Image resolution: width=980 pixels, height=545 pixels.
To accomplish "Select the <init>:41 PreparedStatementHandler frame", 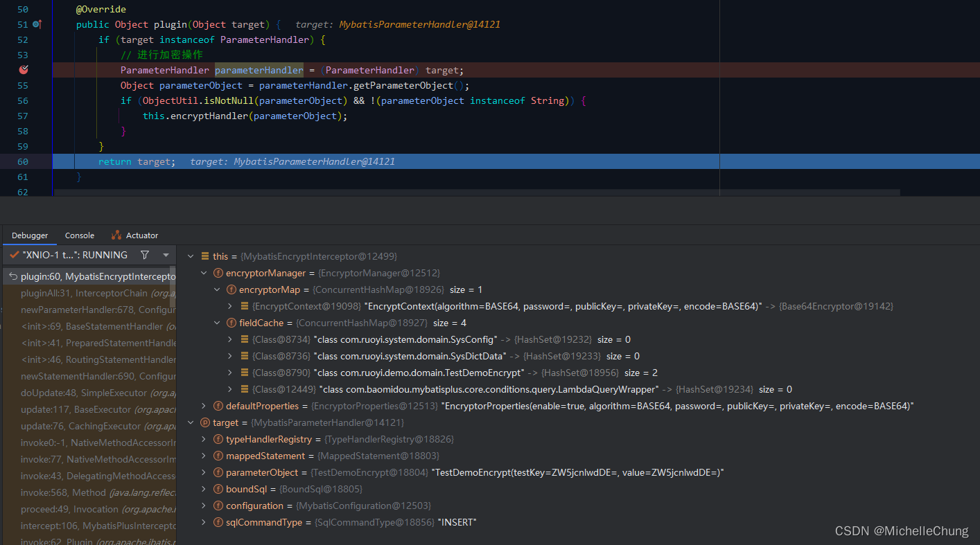I will pyautogui.click(x=88, y=343).
